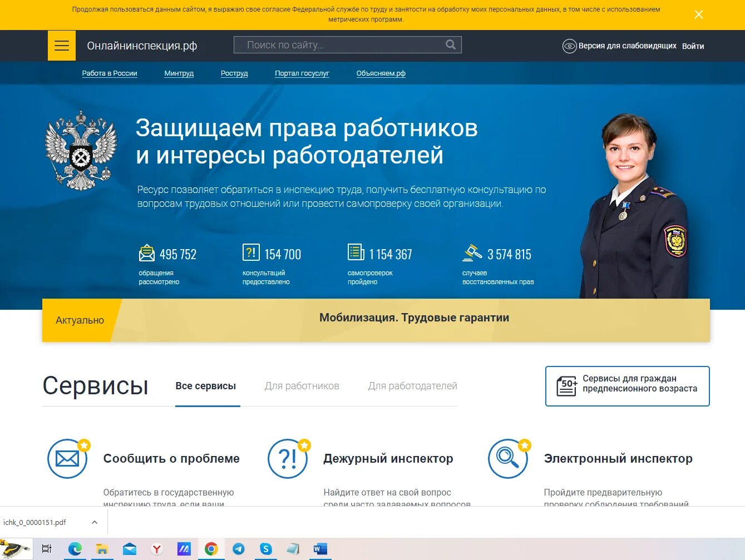Screen dimensions: 745x560
Task: Click the 1 154 367 counter
Action: 391,254
